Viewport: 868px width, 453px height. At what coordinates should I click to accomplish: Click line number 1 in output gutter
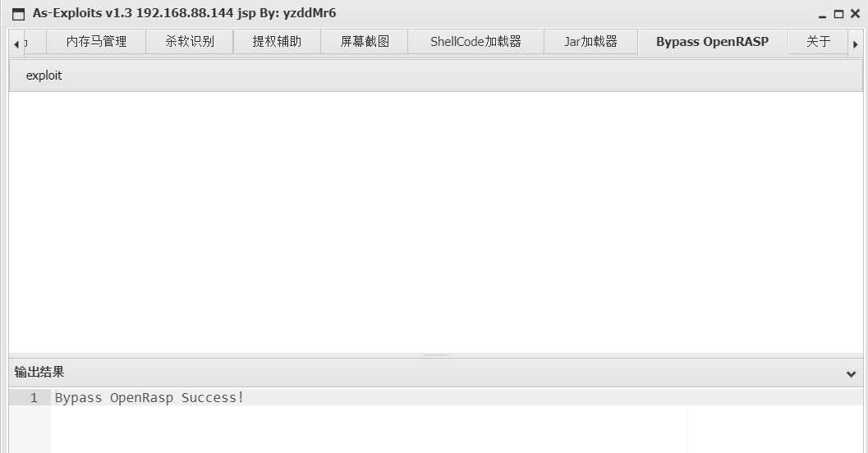pyautogui.click(x=34, y=398)
